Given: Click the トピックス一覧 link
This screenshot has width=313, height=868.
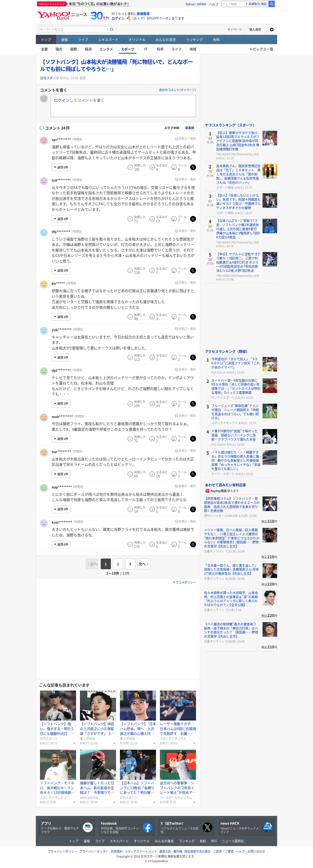Looking at the screenshot, I should (x=261, y=49).
